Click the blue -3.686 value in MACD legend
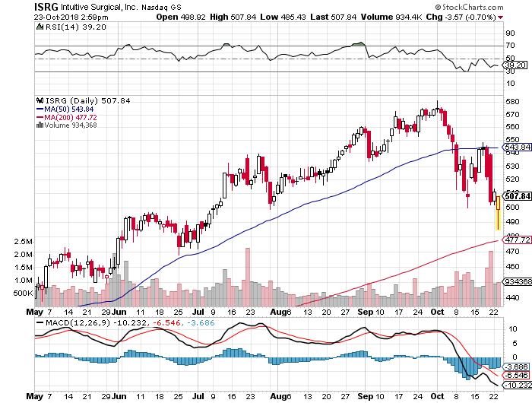Image resolution: width=532 pixels, height=403 pixels. tap(201, 322)
